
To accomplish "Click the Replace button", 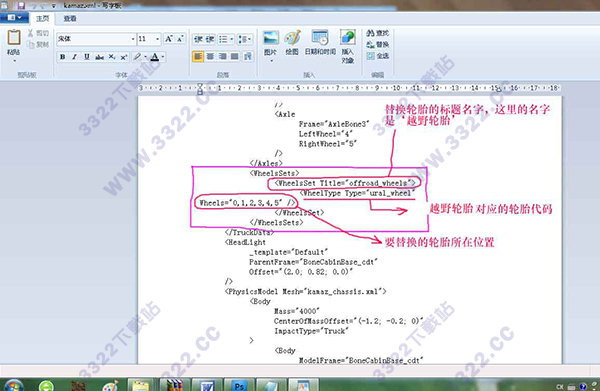I will 378,45.
